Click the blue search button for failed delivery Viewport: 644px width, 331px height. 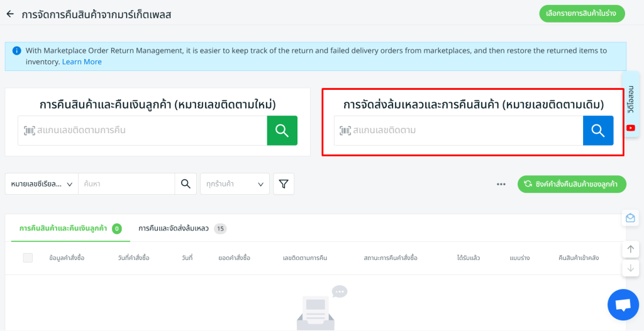click(x=597, y=131)
